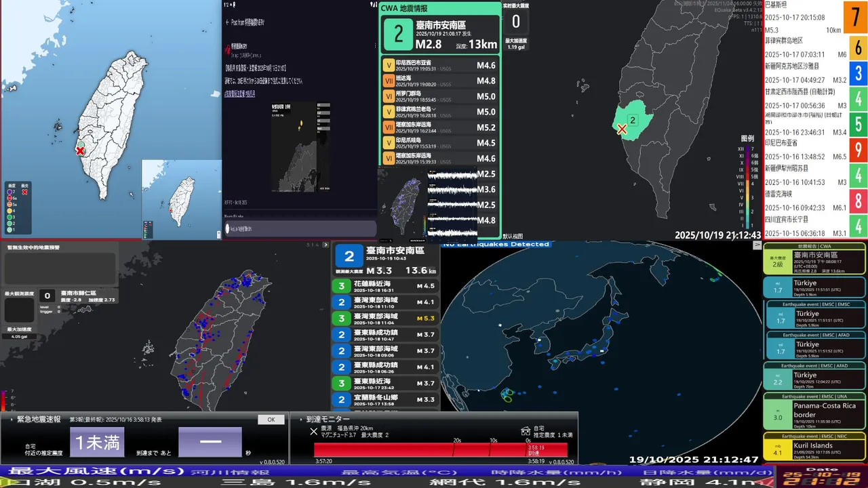868x488 pixels.
Task: Open the 臺東縣成功鎮 M3.7 entry at 10:47
Action: coord(385,334)
